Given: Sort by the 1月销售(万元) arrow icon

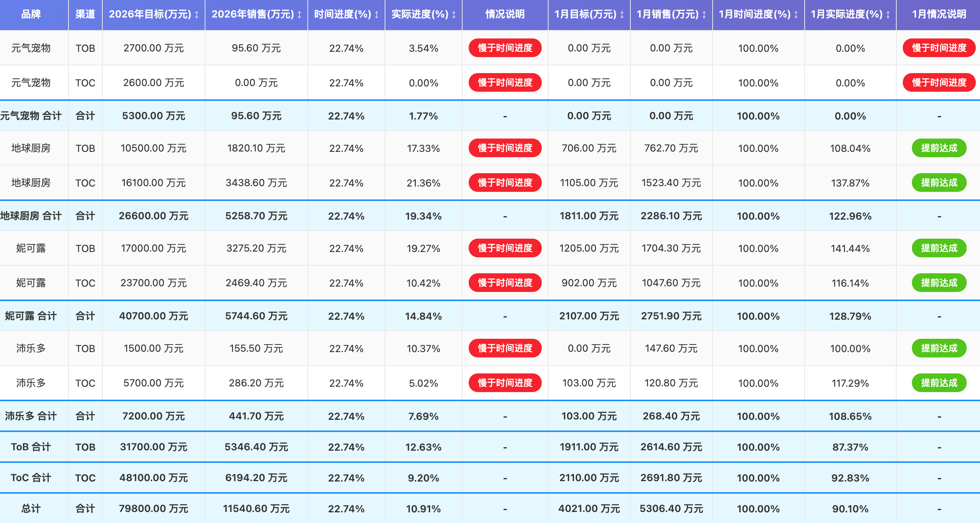Looking at the screenshot, I should click(704, 14).
